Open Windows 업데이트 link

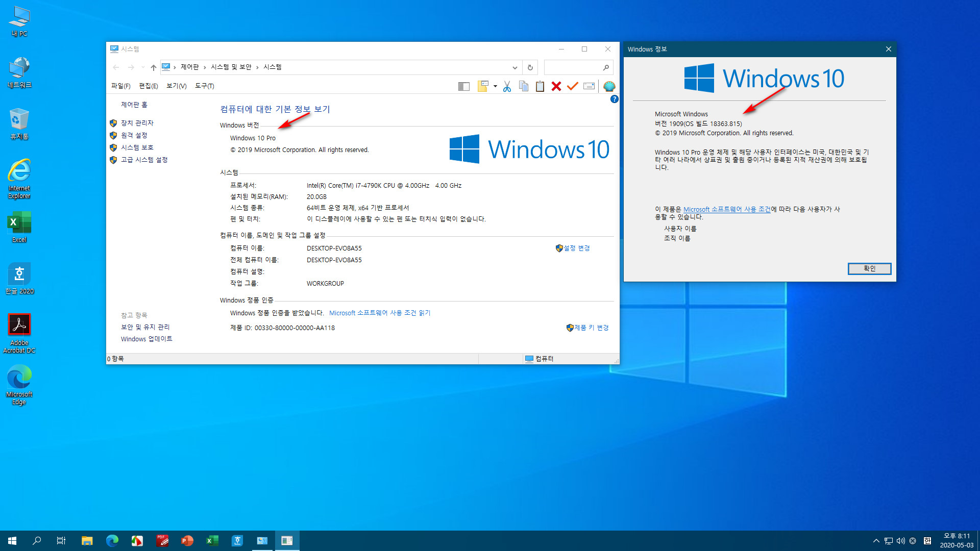(x=146, y=339)
